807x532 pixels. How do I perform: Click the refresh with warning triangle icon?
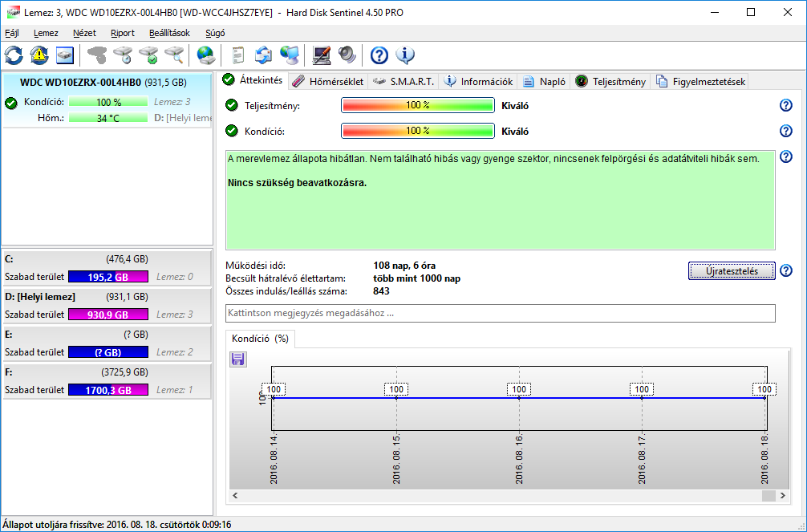coord(39,55)
